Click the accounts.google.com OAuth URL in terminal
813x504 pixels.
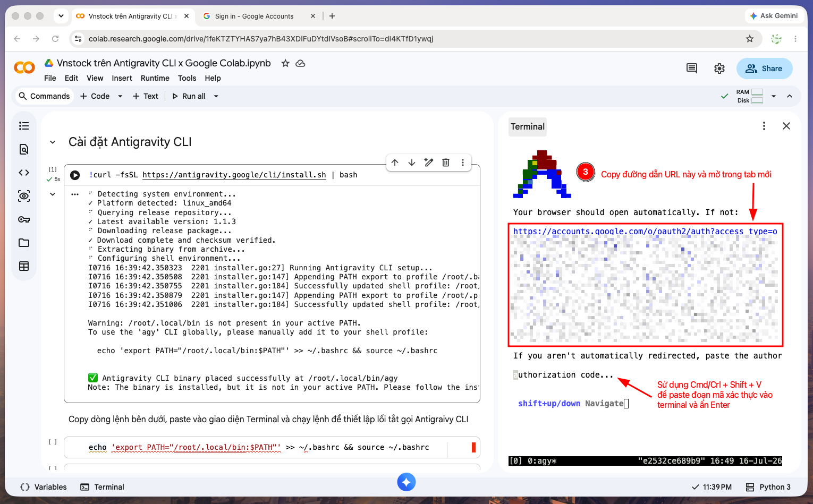pos(645,232)
